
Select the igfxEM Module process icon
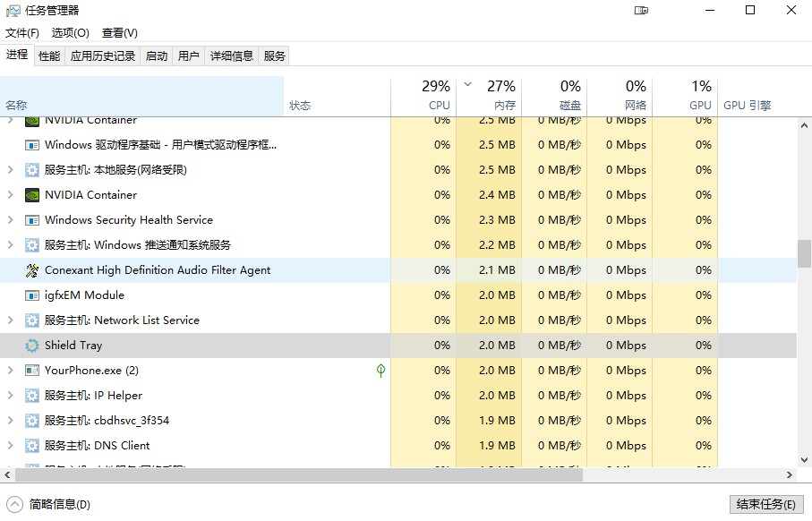click(x=30, y=295)
